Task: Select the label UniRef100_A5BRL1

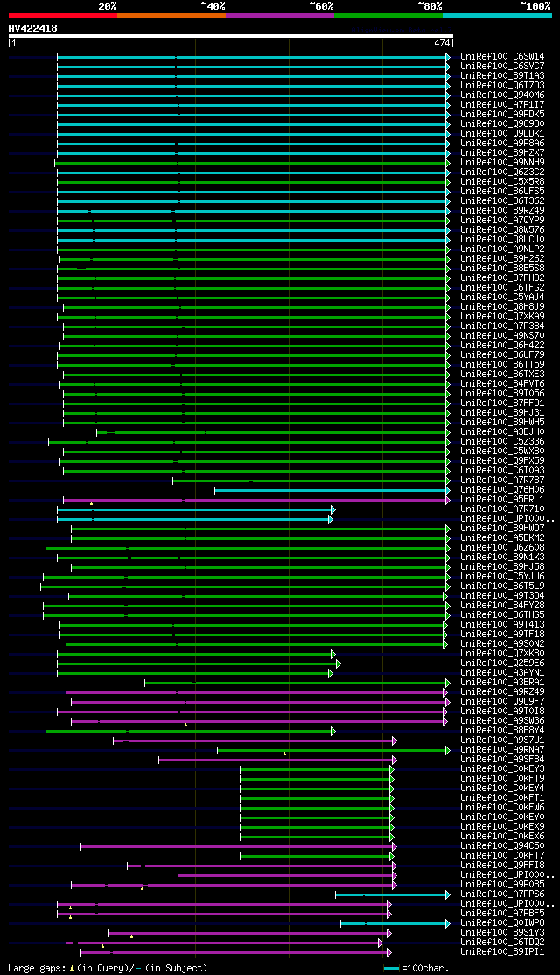Action: point(503,500)
